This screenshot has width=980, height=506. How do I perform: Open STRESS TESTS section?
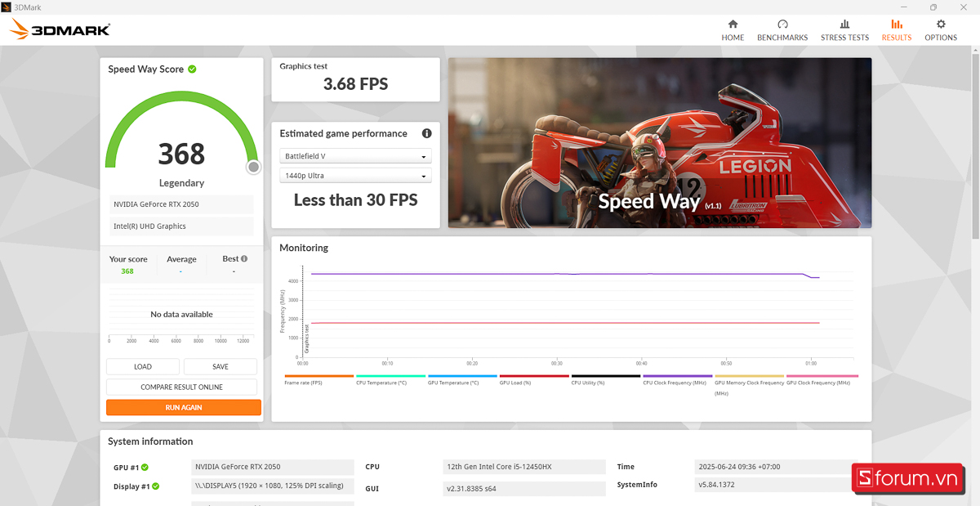[x=844, y=30]
